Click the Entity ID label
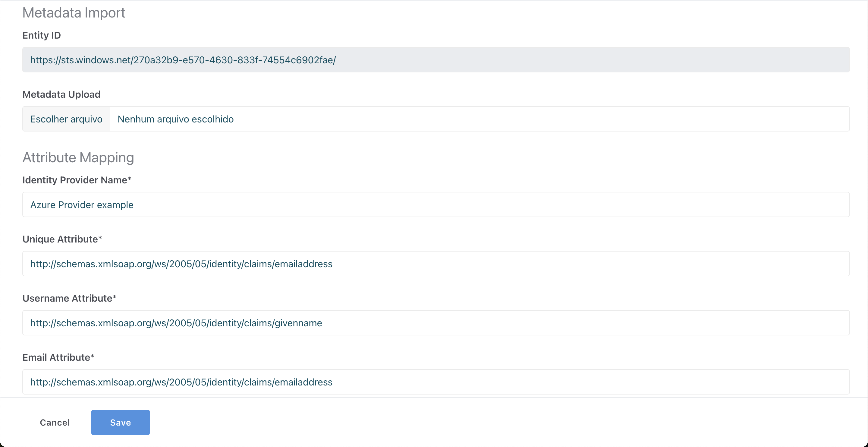The height and width of the screenshot is (447, 868). 42,35
